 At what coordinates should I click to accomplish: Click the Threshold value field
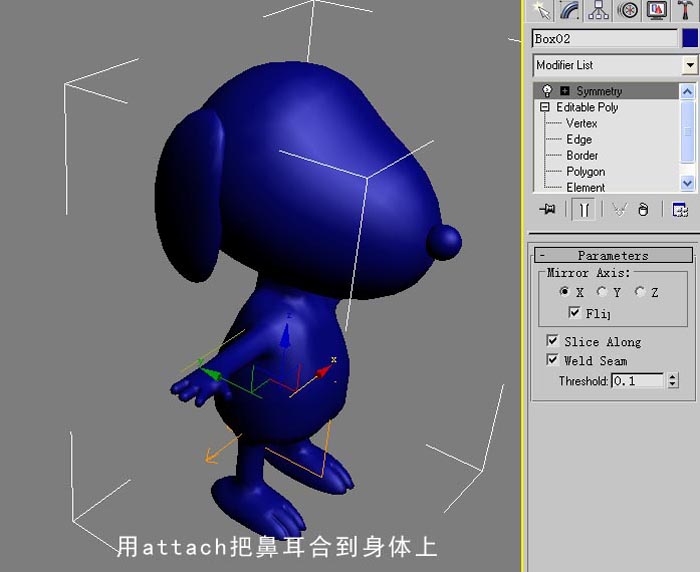coord(638,381)
